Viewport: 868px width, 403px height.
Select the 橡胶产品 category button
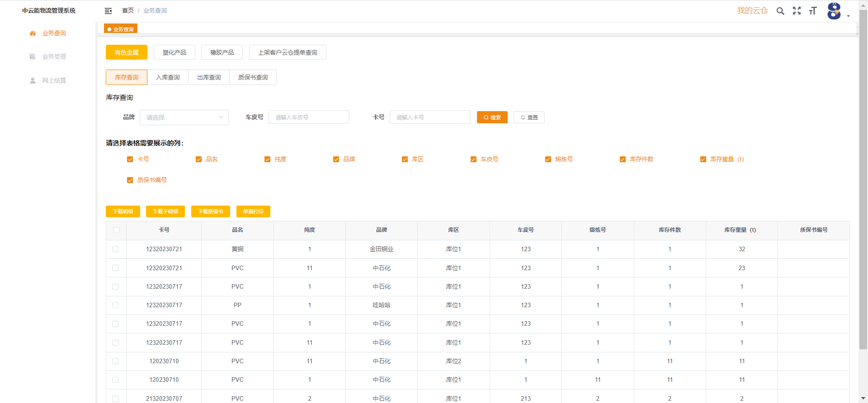click(222, 52)
